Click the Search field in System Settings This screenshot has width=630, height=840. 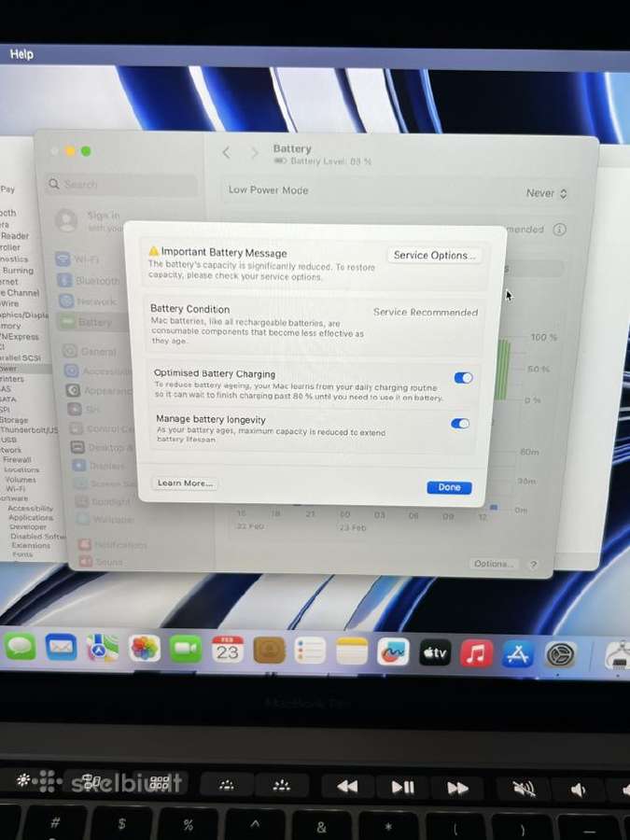[121, 184]
